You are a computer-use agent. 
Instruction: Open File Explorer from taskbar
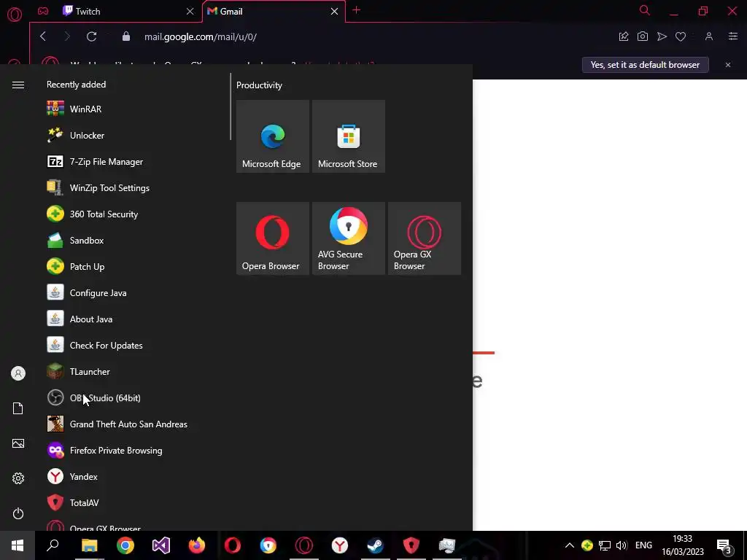pyautogui.click(x=89, y=545)
